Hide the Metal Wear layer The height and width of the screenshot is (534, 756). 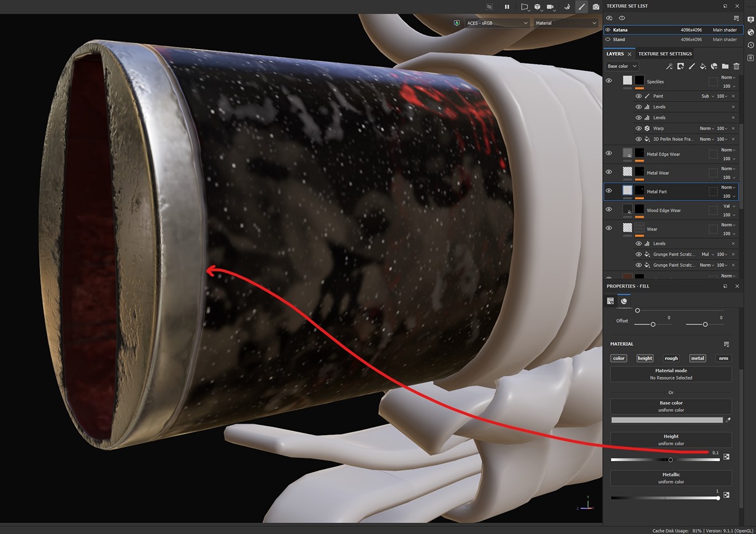pyautogui.click(x=609, y=172)
